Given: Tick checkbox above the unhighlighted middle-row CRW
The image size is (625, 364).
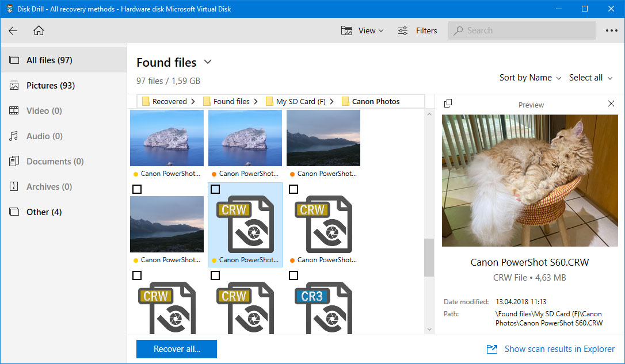Looking at the screenshot, I should pos(294,189).
